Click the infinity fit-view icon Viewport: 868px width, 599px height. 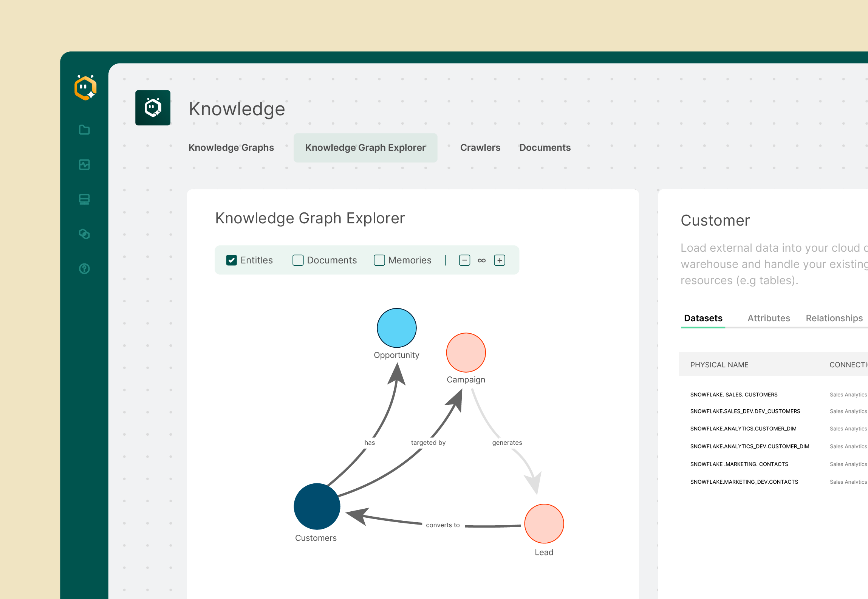pyautogui.click(x=482, y=260)
